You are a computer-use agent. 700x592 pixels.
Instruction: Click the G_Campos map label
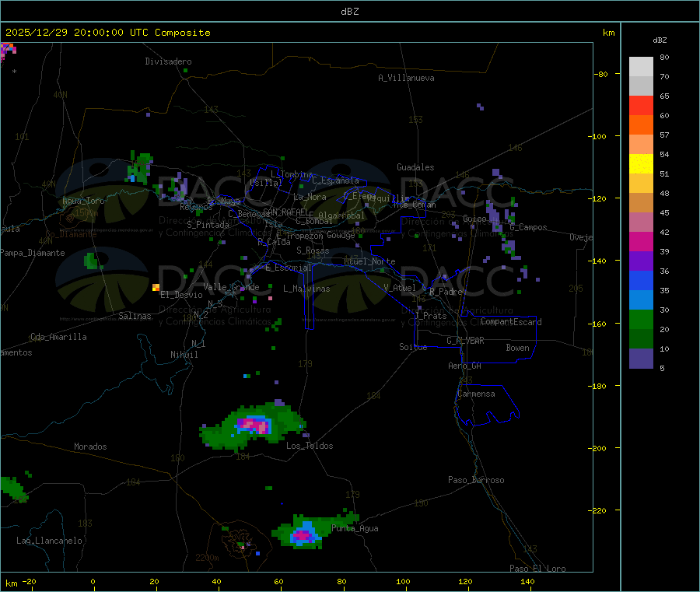528,227
